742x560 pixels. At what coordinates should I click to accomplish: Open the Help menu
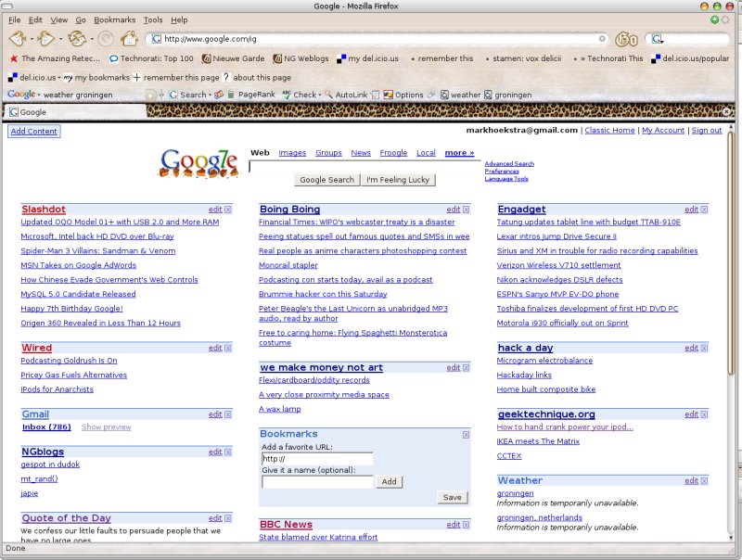[179, 19]
